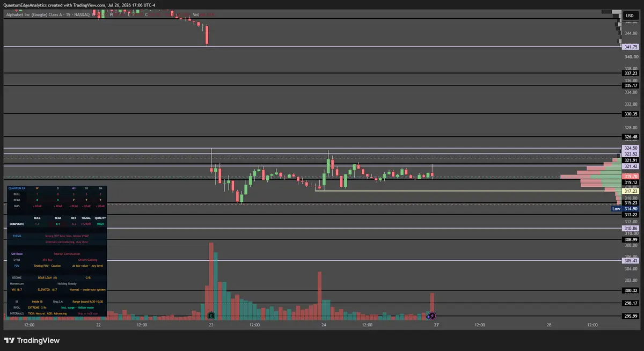Click the 295.99 price level label
This screenshot has height=351, width=644.
pyautogui.click(x=631, y=316)
